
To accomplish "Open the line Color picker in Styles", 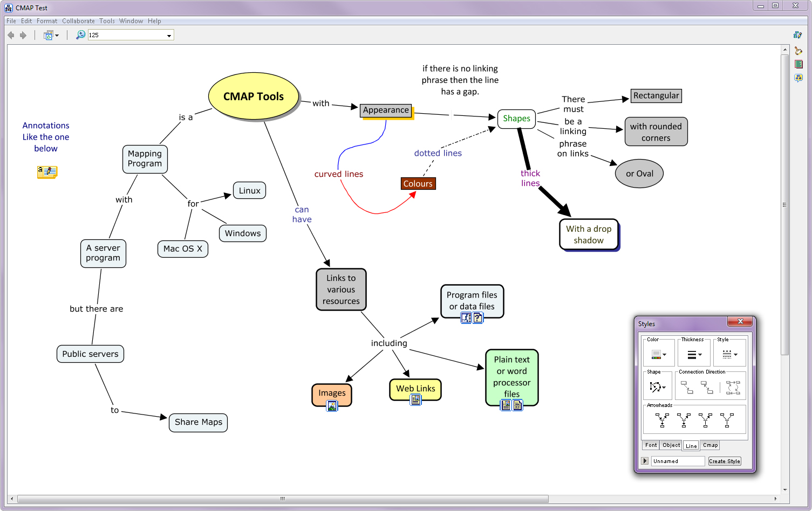I will tap(659, 355).
